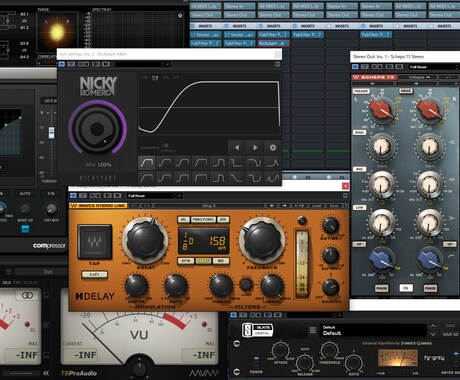Click Save As in the Slate plugin
This screenshot has width=460, height=380.
[x=451, y=334]
